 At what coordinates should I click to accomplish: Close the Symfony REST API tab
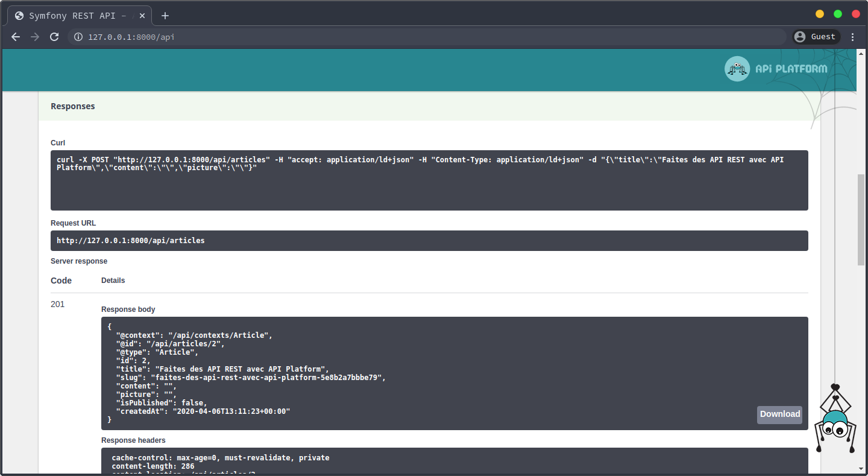click(x=142, y=16)
